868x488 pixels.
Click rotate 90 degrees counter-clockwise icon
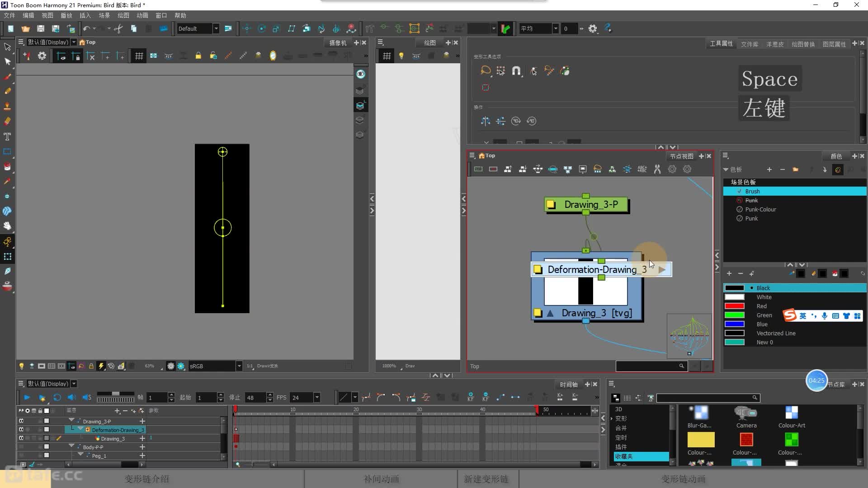(531, 121)
